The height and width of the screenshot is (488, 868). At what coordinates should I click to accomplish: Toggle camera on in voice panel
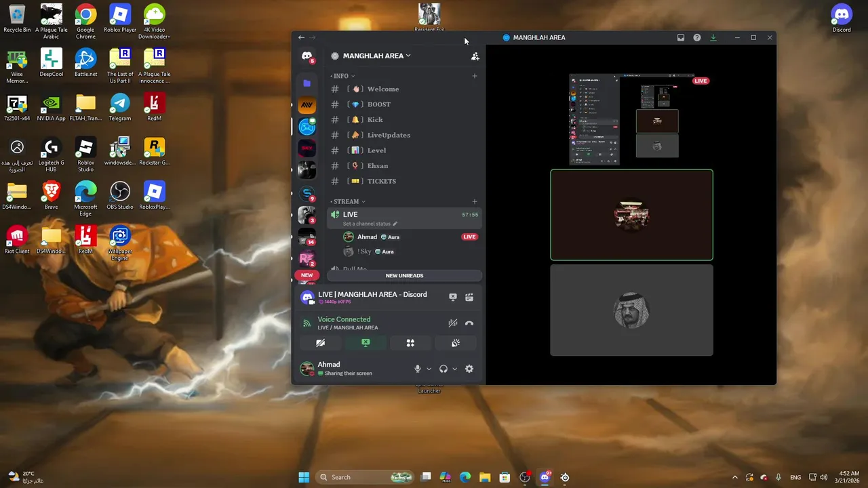(320, 343)
